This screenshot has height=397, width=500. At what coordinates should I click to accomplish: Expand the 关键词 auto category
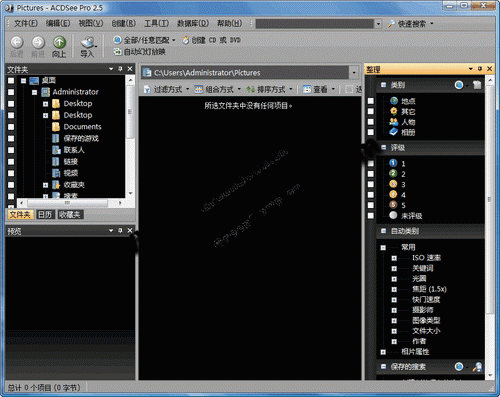point(394,268)
